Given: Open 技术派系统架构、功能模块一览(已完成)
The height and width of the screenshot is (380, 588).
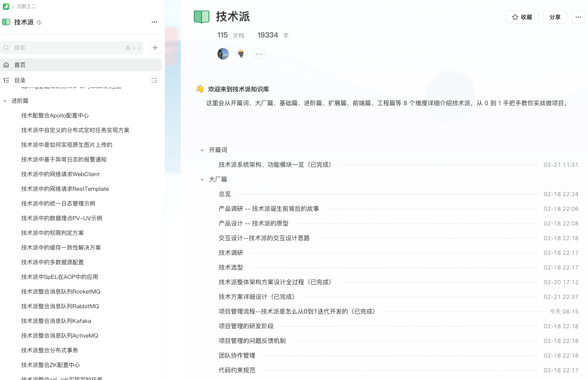Looking at the screenshot, I should pyautogui.click(x=276, y=165).
